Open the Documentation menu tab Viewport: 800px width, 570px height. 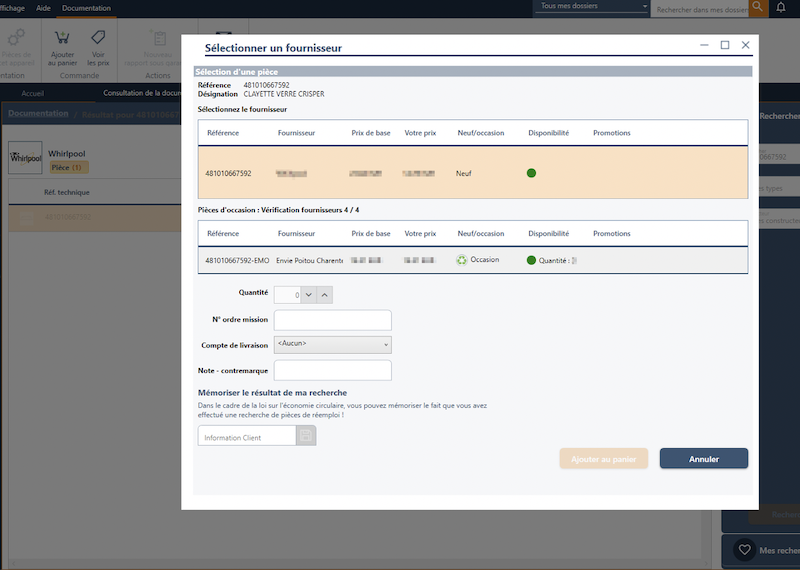tap(86, 8)
